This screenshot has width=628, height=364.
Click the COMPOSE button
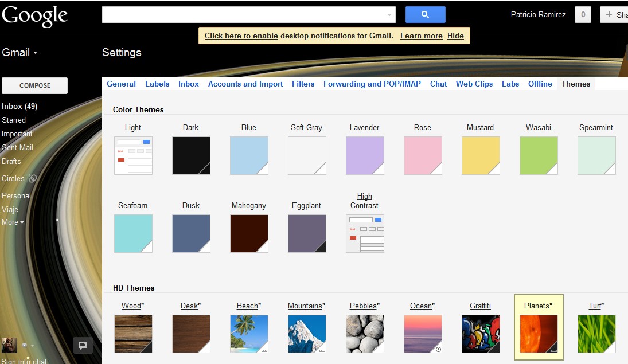click(35, 85)
